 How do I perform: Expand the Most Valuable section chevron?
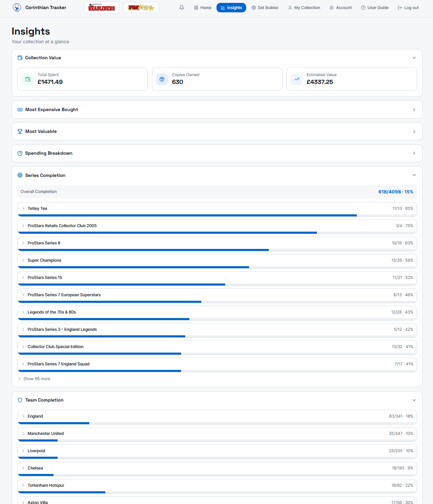coord(414,131)
